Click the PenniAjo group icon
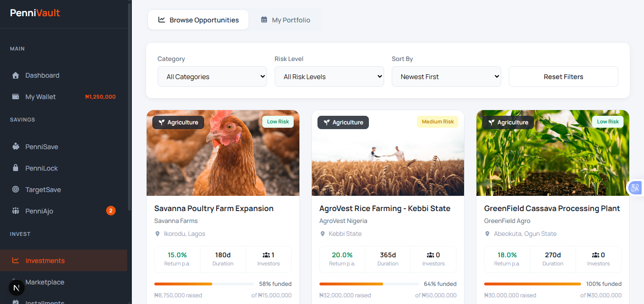The height and width of the screenshot is (304, 644). (16, 211)
